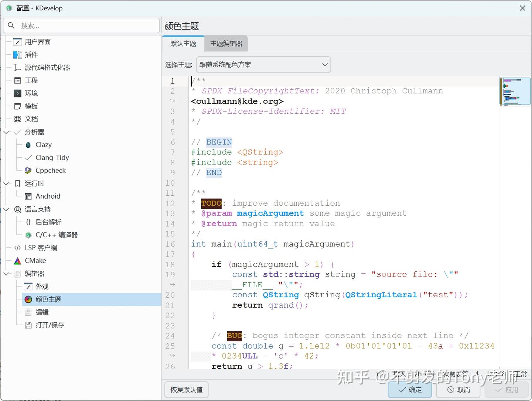Switch to the 主题编辑器 tab
This screenshot has width=532, height=401.
(226, 43)
